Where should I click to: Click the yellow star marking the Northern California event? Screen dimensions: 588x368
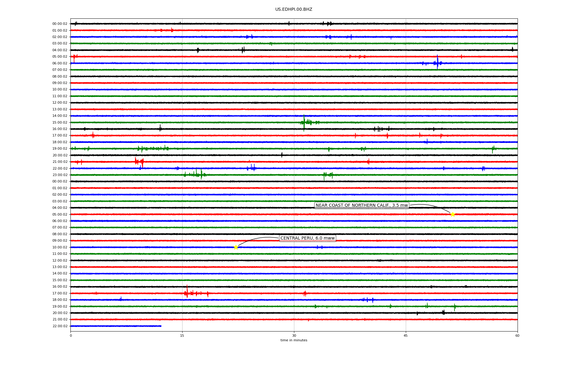click(x=453, y=214)
